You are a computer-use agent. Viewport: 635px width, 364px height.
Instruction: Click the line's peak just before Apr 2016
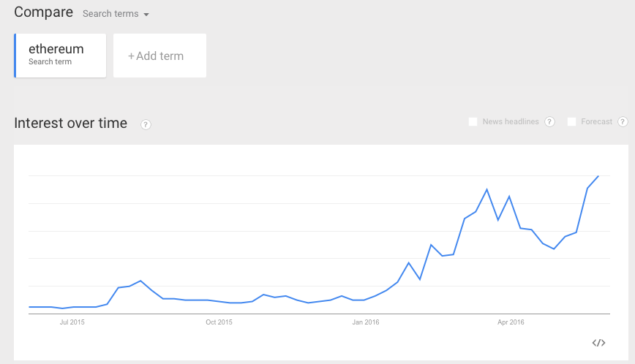[x=486, y=189]
